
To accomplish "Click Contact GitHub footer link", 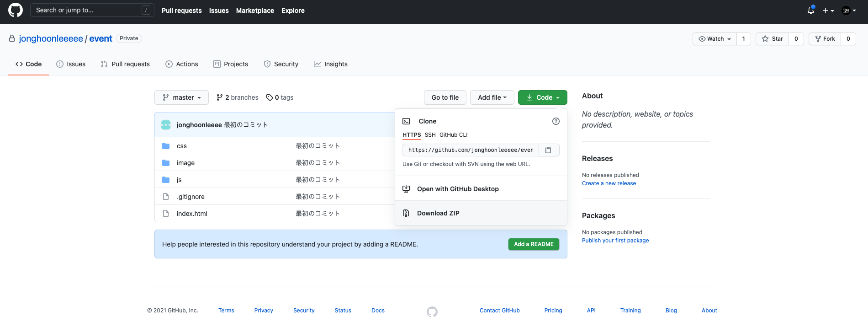I will (500, 311).
